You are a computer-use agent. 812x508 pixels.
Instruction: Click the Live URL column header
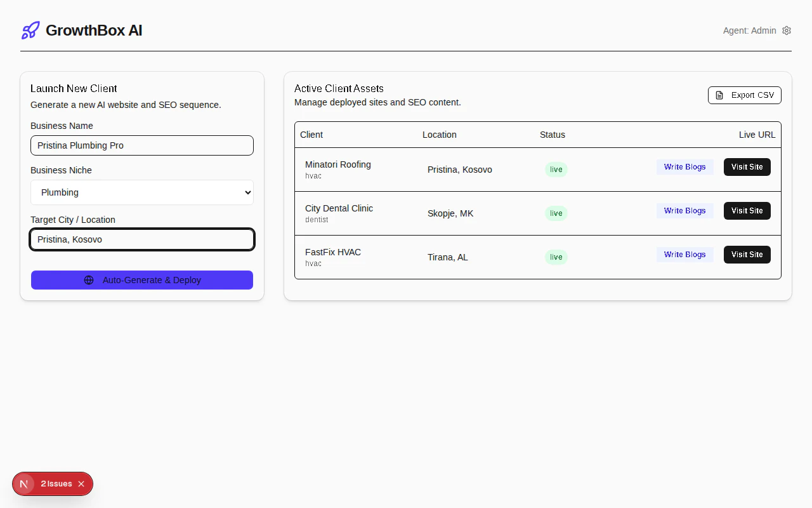[x=757, y=135]
